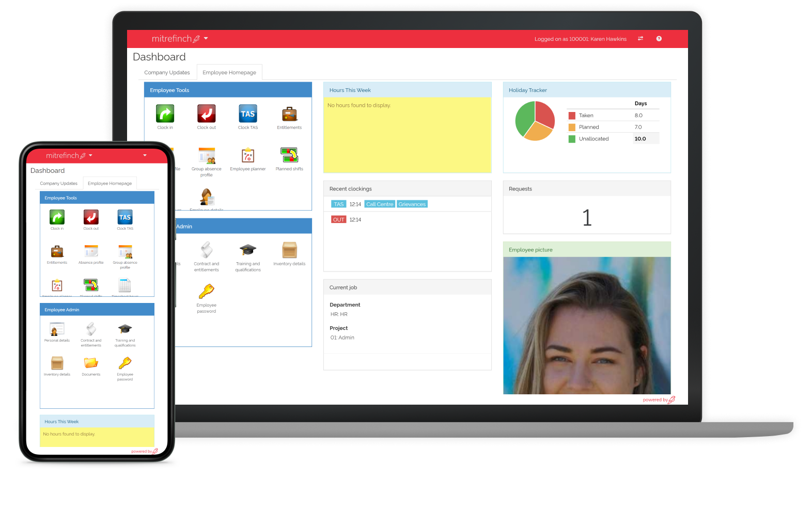Tap Documents folder icon on the phone

[91, 363]
